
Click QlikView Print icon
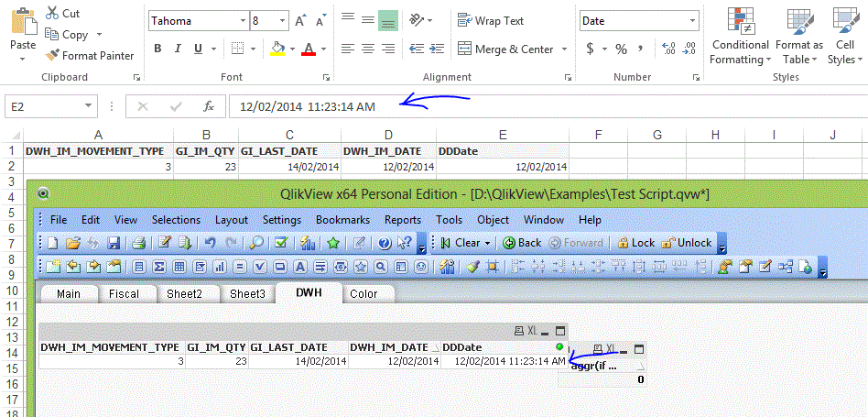138,243
